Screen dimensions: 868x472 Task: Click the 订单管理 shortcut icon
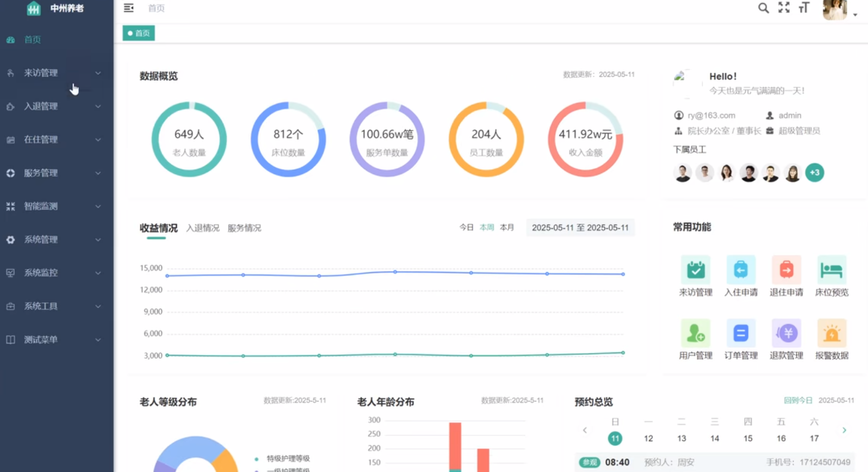click(741, 333)
